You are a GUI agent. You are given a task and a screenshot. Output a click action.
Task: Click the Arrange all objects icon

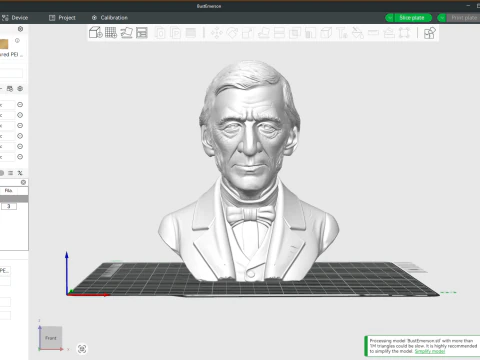click(142, 33)
